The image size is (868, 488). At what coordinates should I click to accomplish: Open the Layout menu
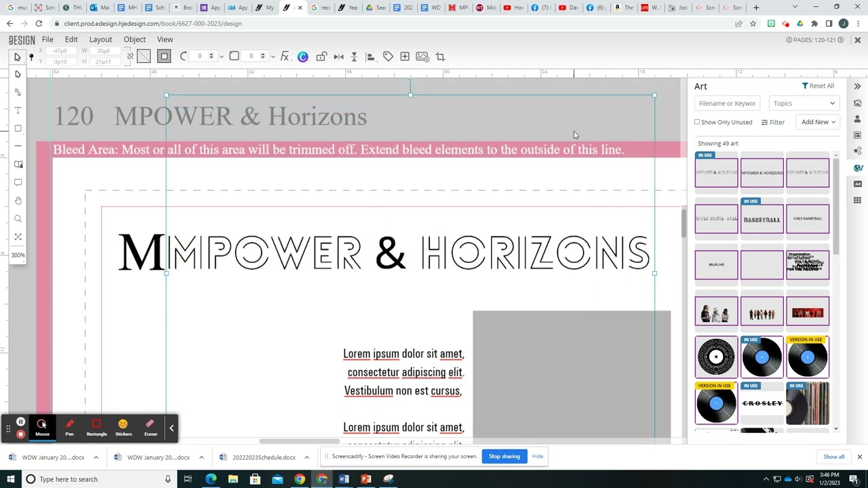point(100,39)
